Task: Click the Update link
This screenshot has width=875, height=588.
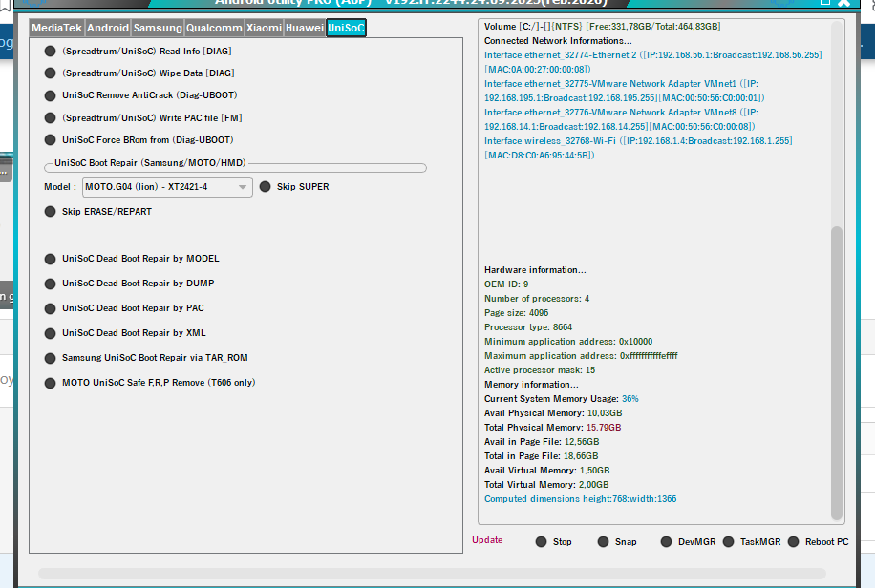Action: pos(487,540)
